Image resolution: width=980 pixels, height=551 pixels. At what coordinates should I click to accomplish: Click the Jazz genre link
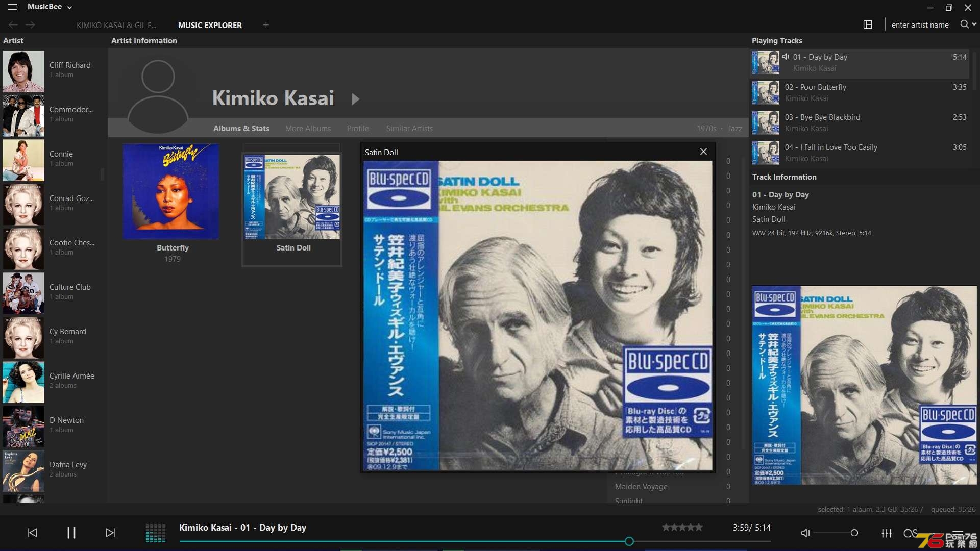pos(735,129)
